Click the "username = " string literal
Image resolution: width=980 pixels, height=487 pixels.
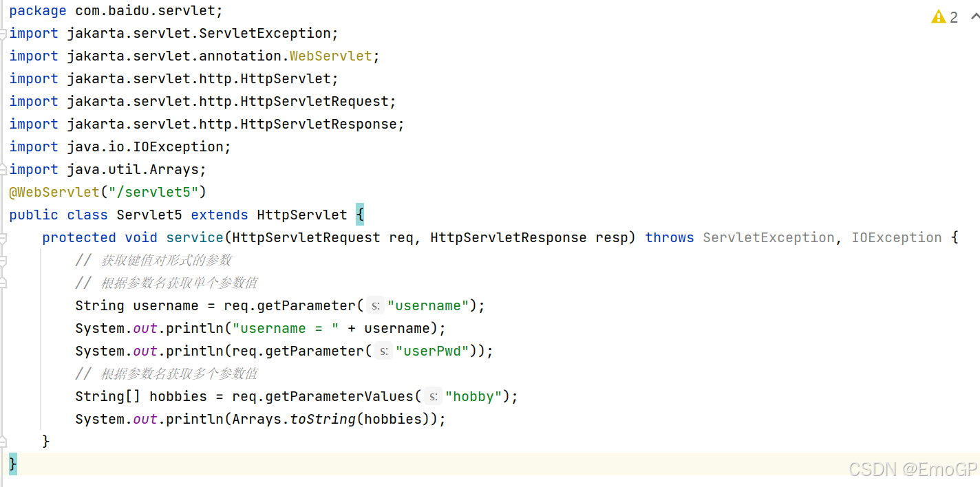pyautogui.click(x=286, y=328)
